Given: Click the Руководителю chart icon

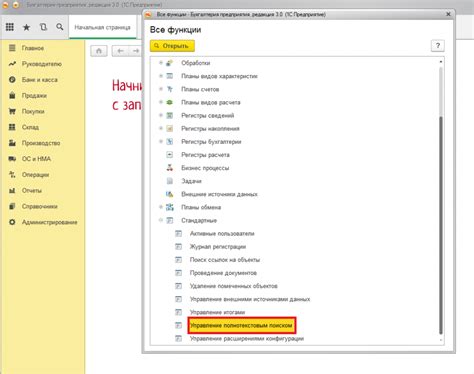Looking at the screenshot, I should point(12,64).
